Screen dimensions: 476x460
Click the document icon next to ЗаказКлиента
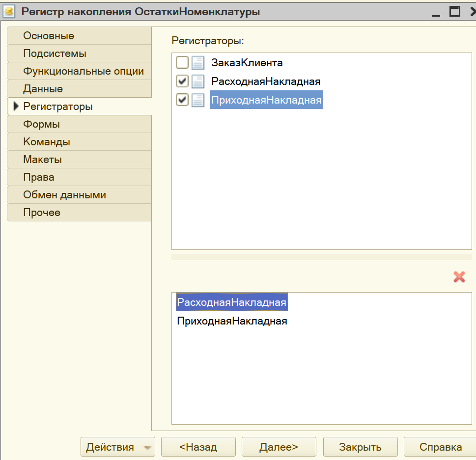click(198, 63)
